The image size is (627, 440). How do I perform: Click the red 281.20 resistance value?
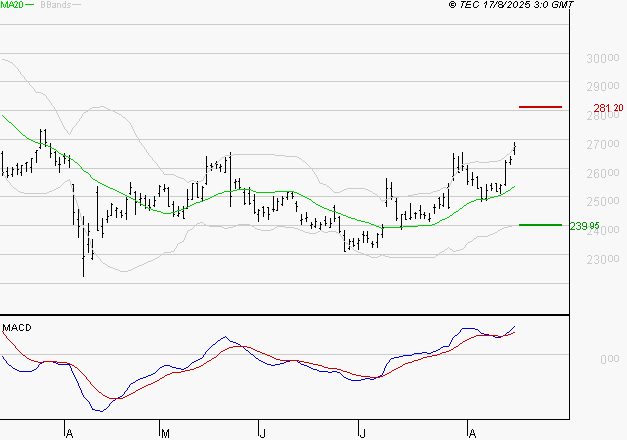[x=608, y=108]
